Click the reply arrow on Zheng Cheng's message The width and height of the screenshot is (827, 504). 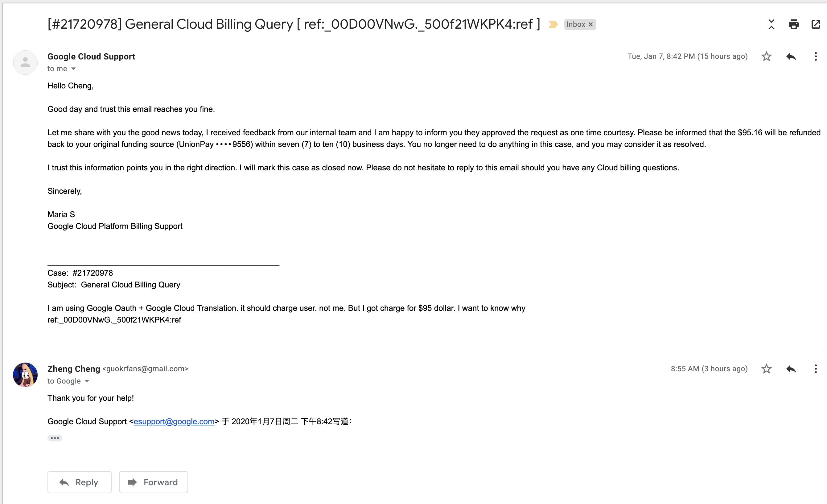[791, 369]
